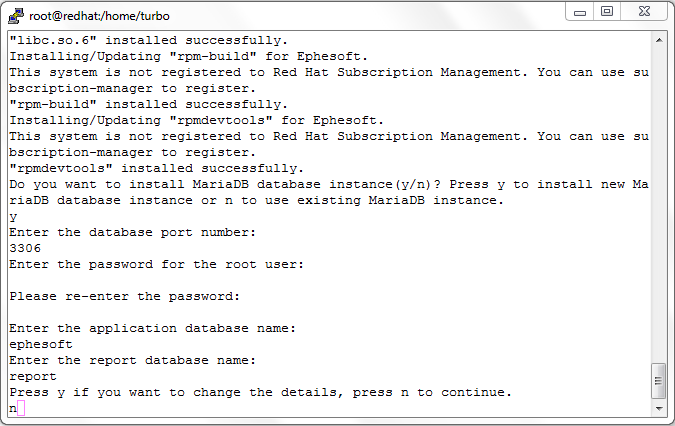Click the report database name entry
This screenshot has height=426, width=675.
pos(33,376)
